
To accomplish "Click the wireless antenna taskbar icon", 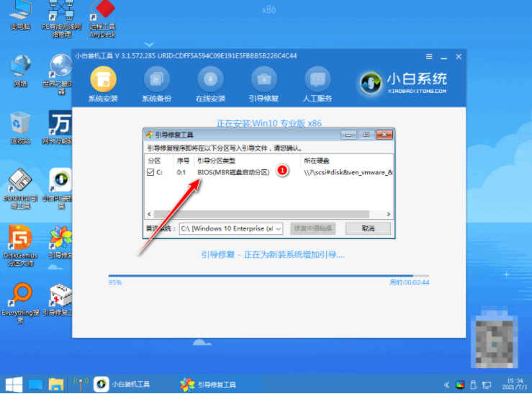I will [x=81, y=384].
